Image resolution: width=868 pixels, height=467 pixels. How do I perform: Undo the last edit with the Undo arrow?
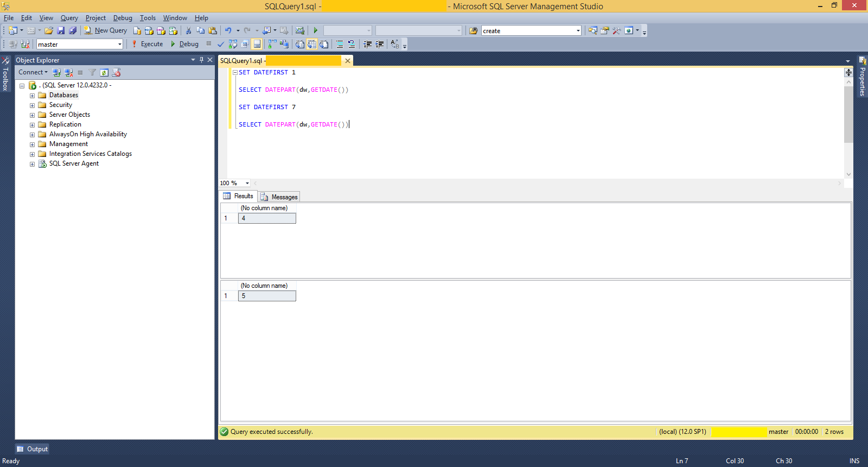(x=228, y=30)
